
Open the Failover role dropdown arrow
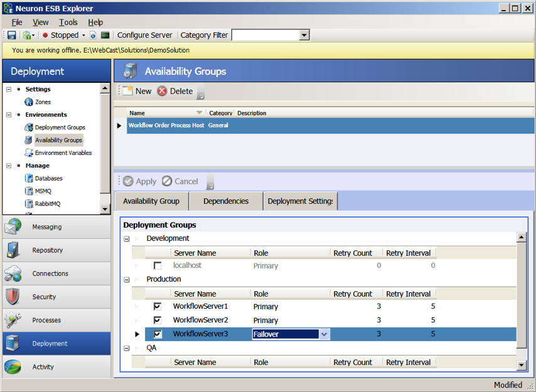[x=324, y=334]
